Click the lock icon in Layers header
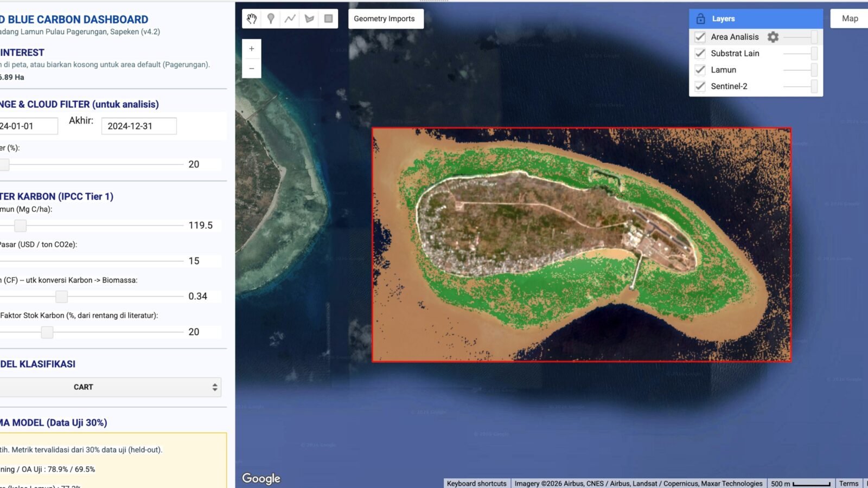 point(700,18)
